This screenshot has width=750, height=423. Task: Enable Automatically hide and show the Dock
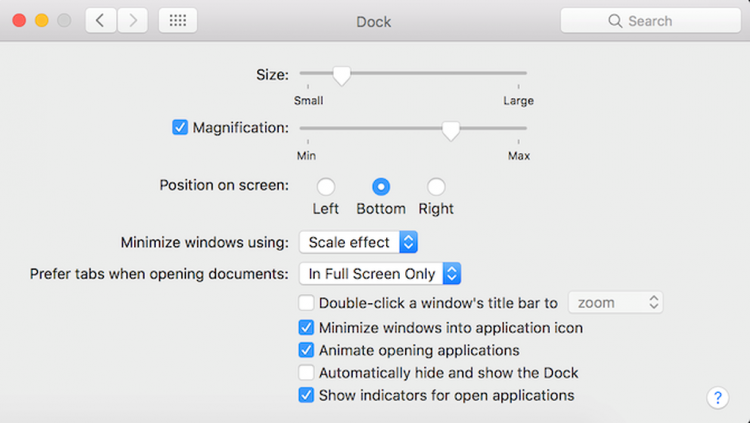(306, 372)
